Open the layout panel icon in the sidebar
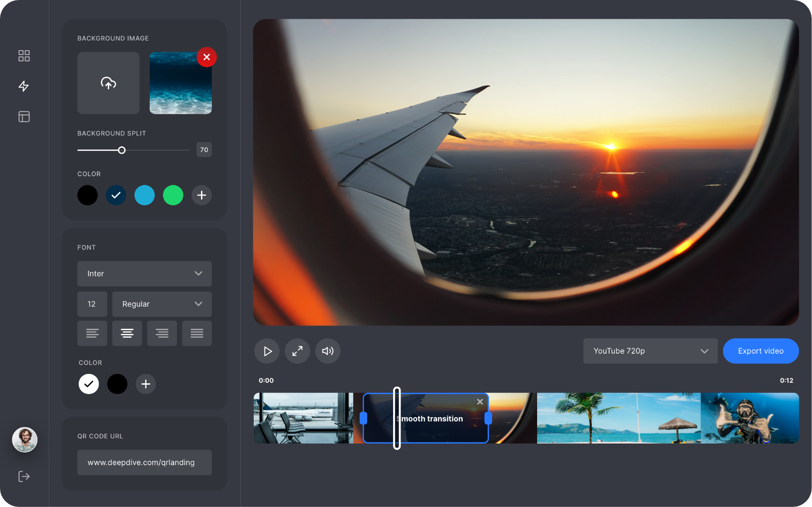Screen dimensions: 812x507 [24, 116]
